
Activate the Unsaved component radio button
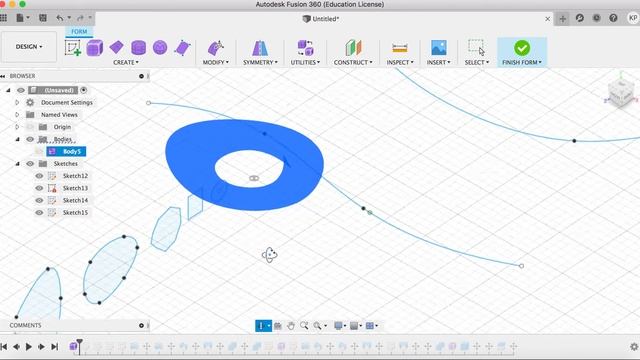pyautogui.click(x=84, y=90)
